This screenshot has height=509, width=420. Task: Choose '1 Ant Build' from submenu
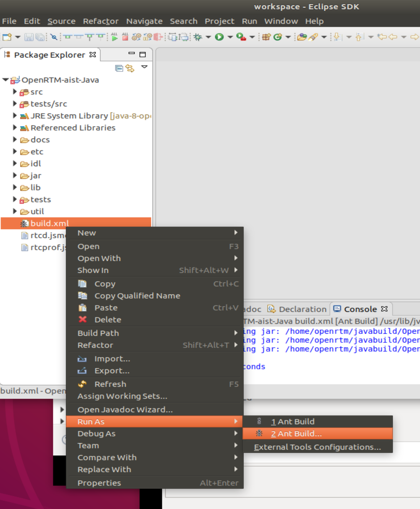(318, 422)
